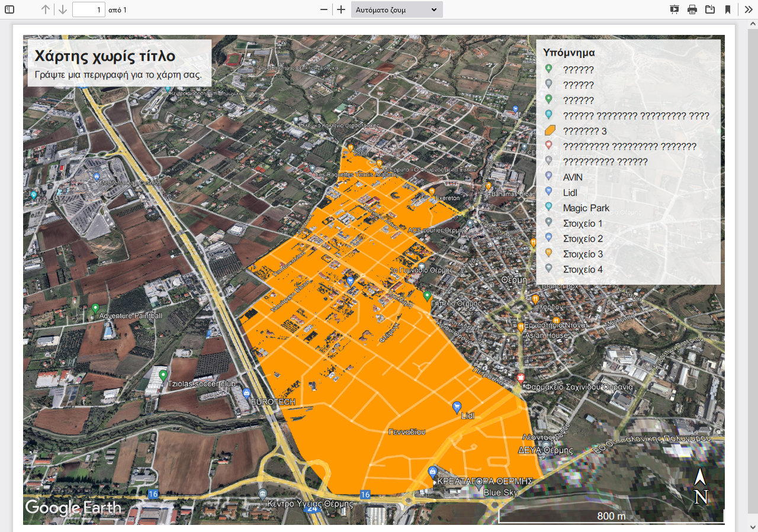Image resolution: width=758 pixels, height=532 pixels.
Task: Expand the tools menu chevrons
Action: [749, 9]
